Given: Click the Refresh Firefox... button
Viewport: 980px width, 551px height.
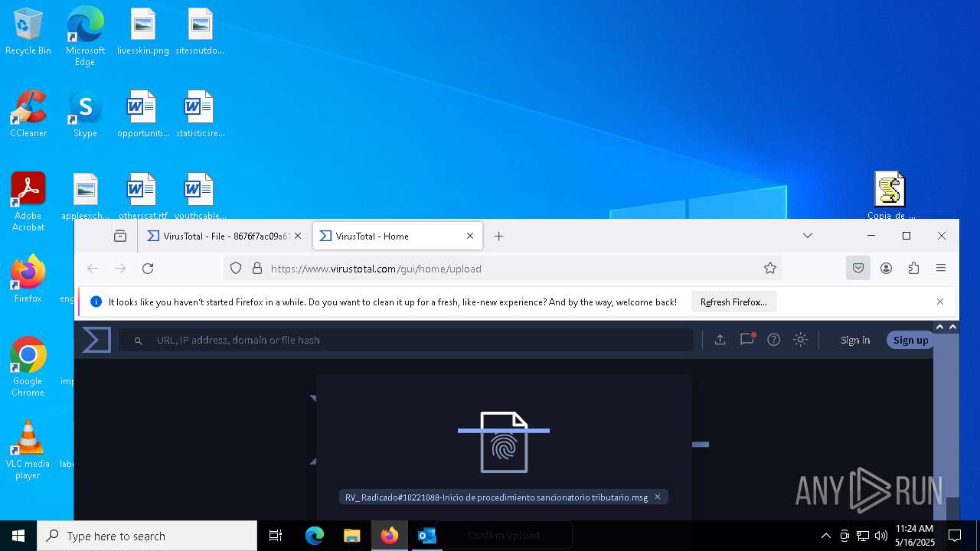Looking at the screenshot, I should (733, 302).
